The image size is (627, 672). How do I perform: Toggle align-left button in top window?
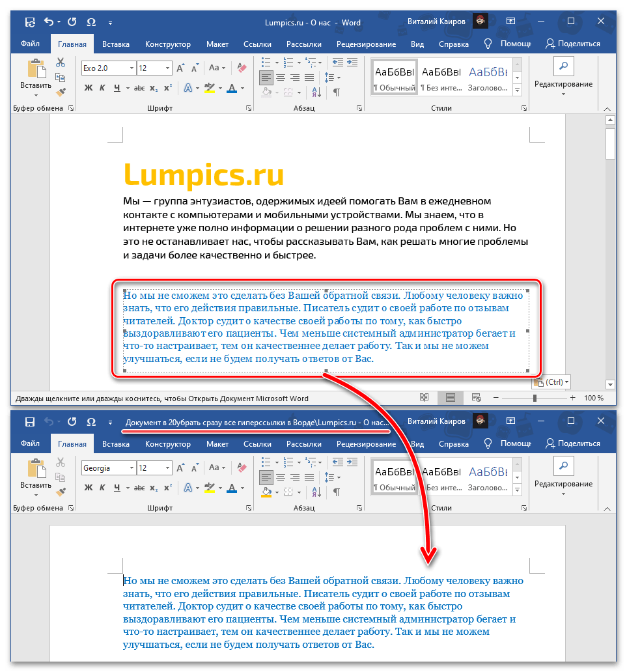[x=266, y=77]
